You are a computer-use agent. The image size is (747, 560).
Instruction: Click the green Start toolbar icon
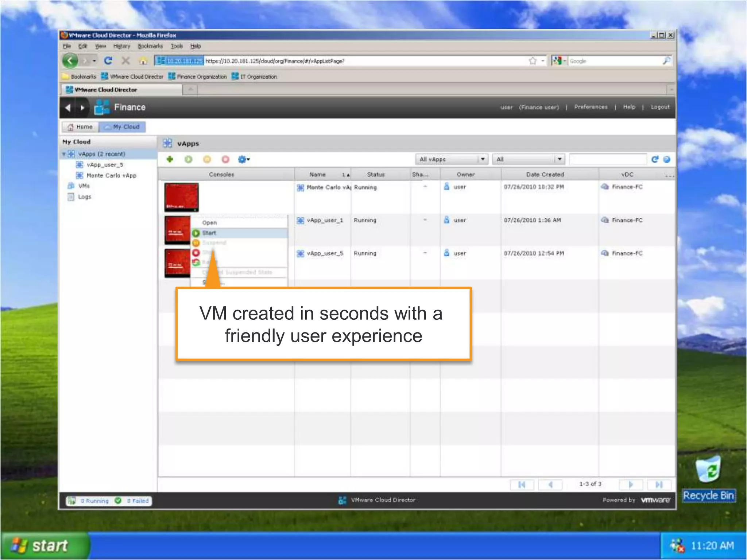pos(188,159)
